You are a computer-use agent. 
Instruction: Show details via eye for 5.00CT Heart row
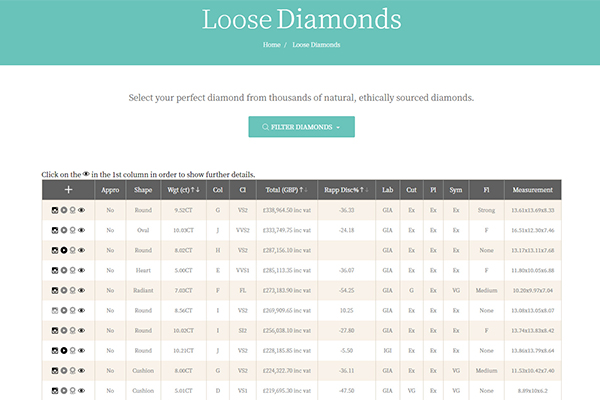(x=82, y=270)
